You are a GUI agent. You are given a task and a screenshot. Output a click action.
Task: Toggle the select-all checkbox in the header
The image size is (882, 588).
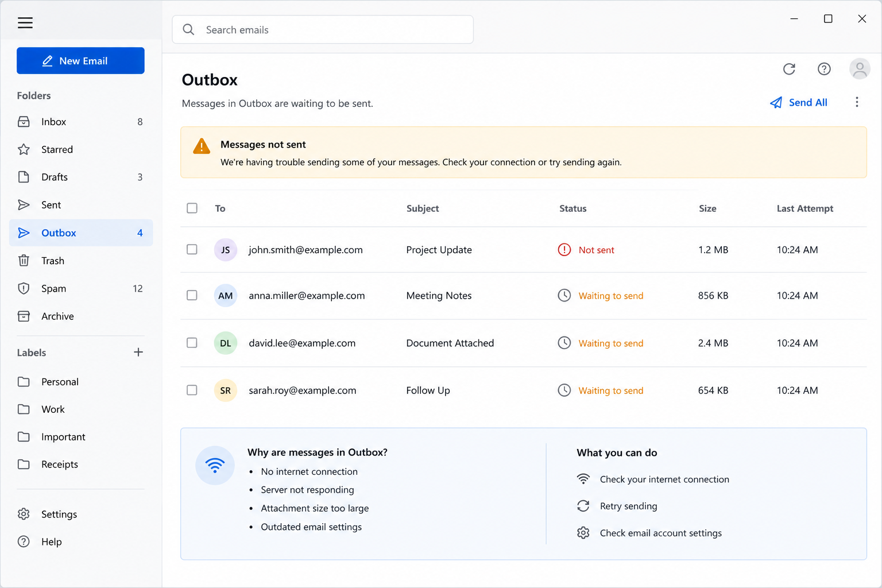[x=192, y=208]
